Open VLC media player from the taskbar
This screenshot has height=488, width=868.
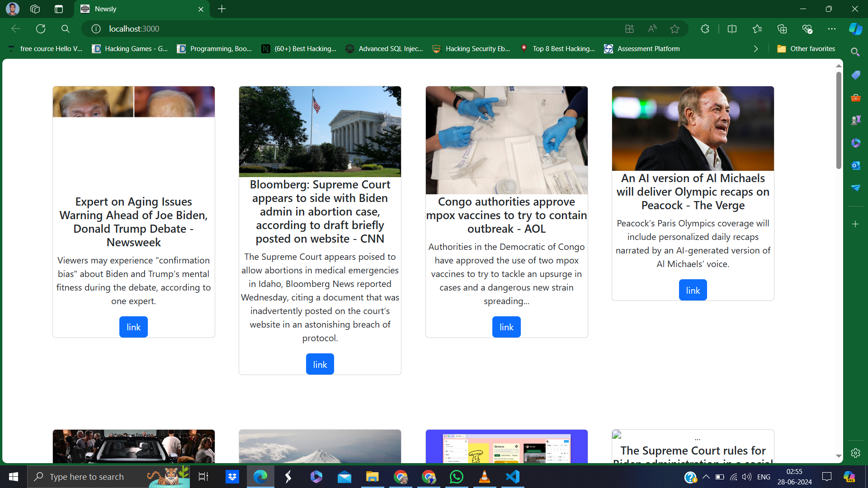pyautogui.click(x=485, y=477)
